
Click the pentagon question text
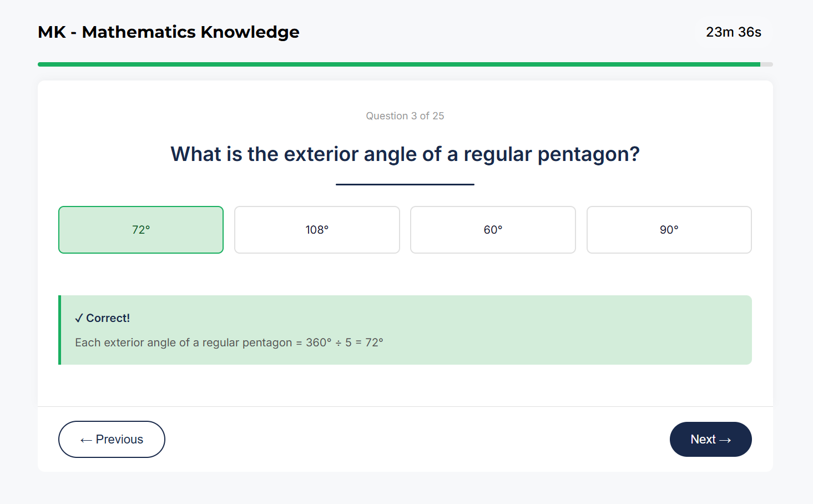[x=405, y=154]
